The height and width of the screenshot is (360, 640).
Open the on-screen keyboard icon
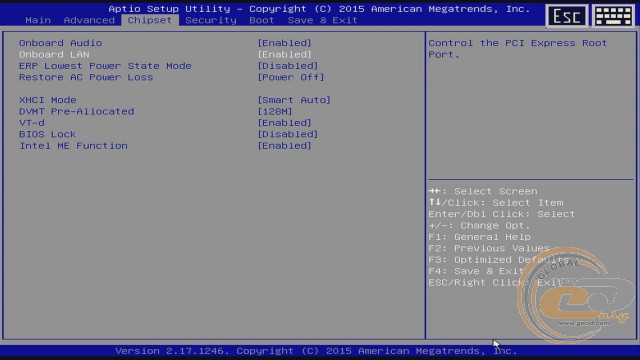(x=613, y=16)
